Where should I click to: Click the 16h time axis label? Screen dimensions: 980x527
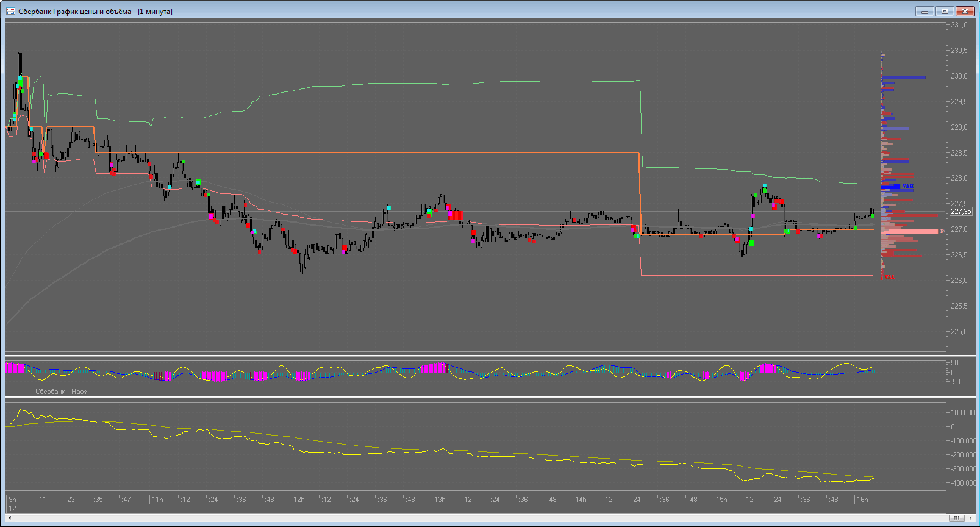click(x=862, y=500)
